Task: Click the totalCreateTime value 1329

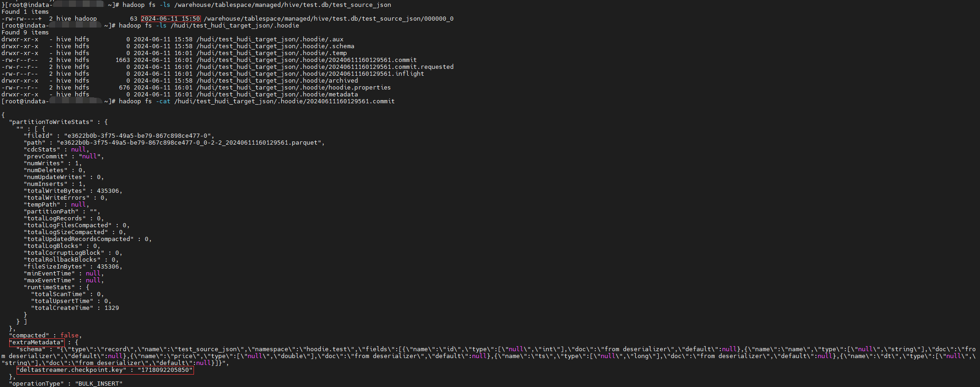Action: point(111,308)
